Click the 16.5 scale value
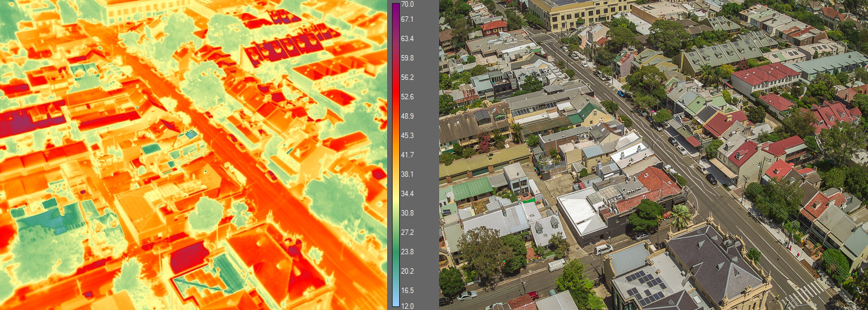Image resolution: width=868 pixels, height=310 pixels. point(407,291)
